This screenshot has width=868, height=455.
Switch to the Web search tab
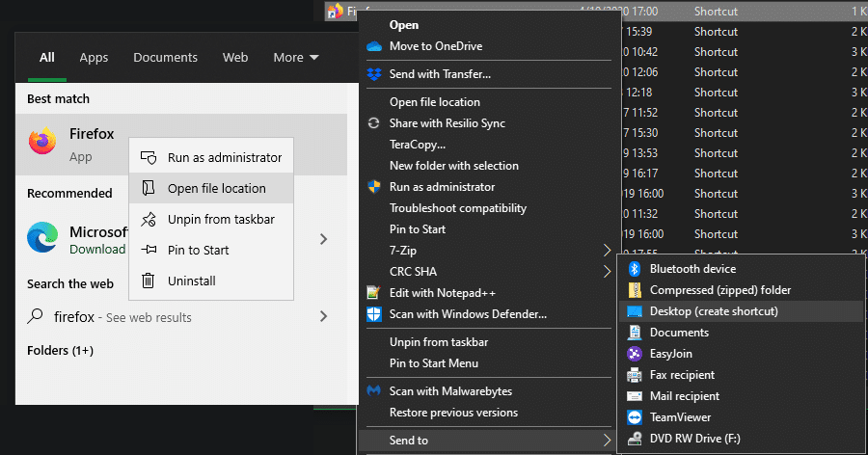[x=235, y=58]
